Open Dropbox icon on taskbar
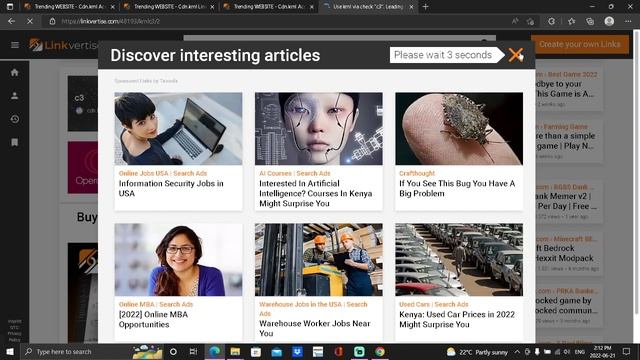Viewport: 640px width, 360px height. [x=297, y=351]
